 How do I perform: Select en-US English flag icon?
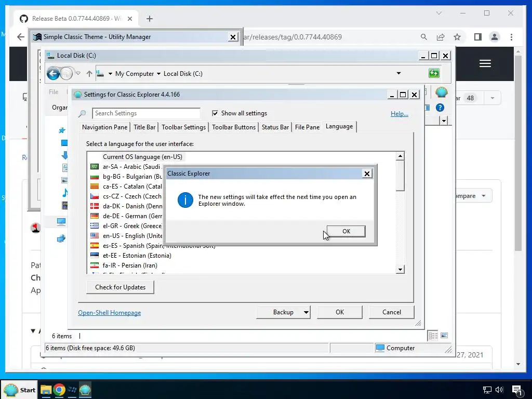pos(95,235)
